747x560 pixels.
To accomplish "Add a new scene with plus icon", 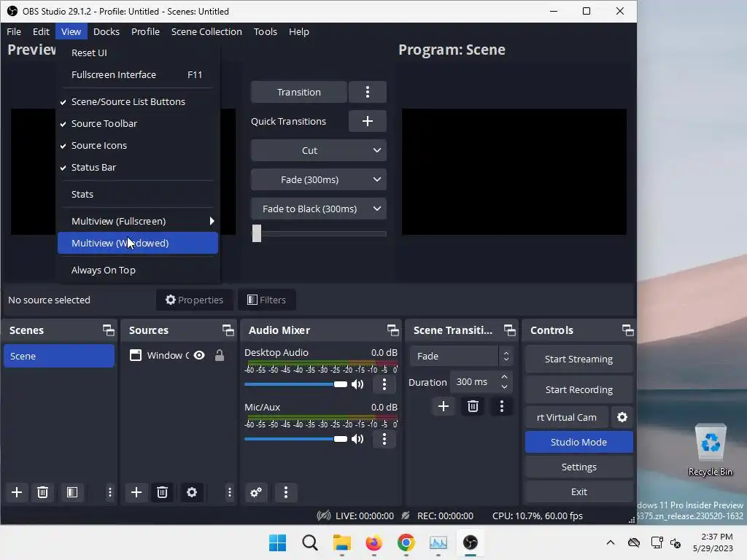I will pyautogui.click(x=17, y=492).
